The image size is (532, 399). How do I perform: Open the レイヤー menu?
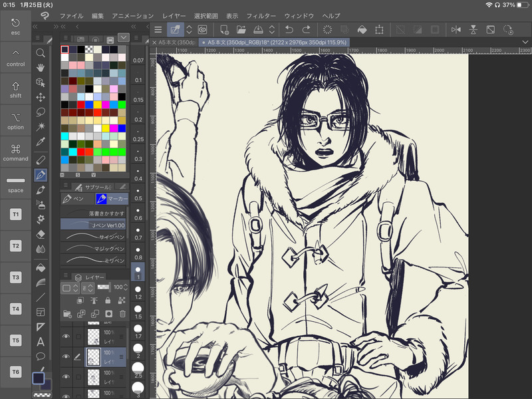pos(174,16)
